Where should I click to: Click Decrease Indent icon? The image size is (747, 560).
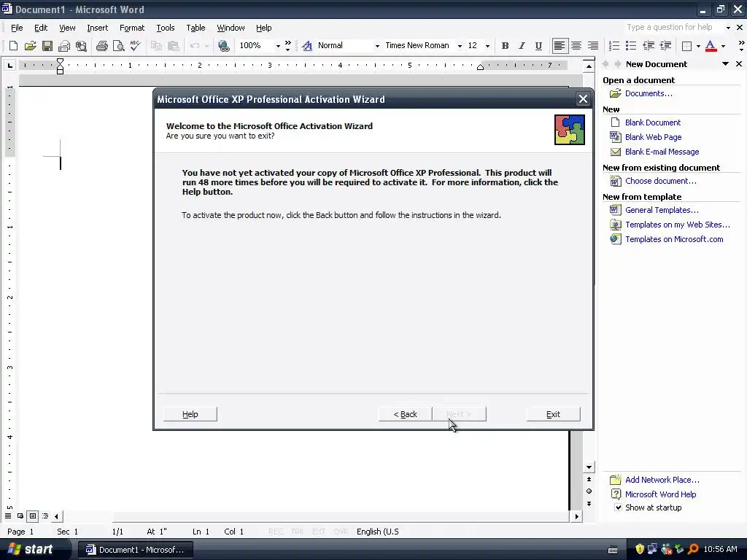point(649,46)
